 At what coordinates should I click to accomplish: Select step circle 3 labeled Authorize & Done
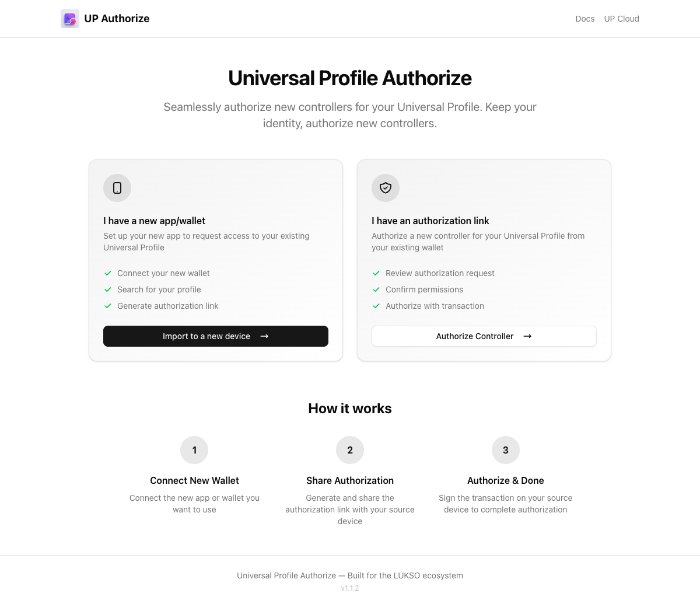[505, 450]
